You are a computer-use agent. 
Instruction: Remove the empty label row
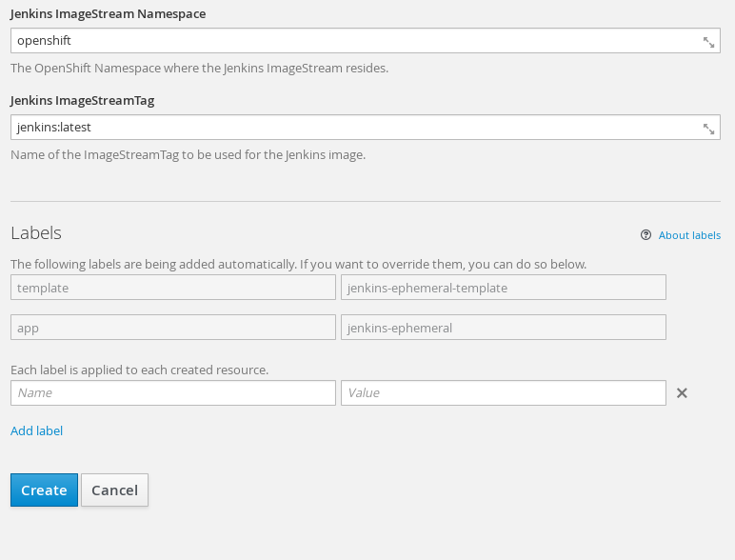point(682,393)
